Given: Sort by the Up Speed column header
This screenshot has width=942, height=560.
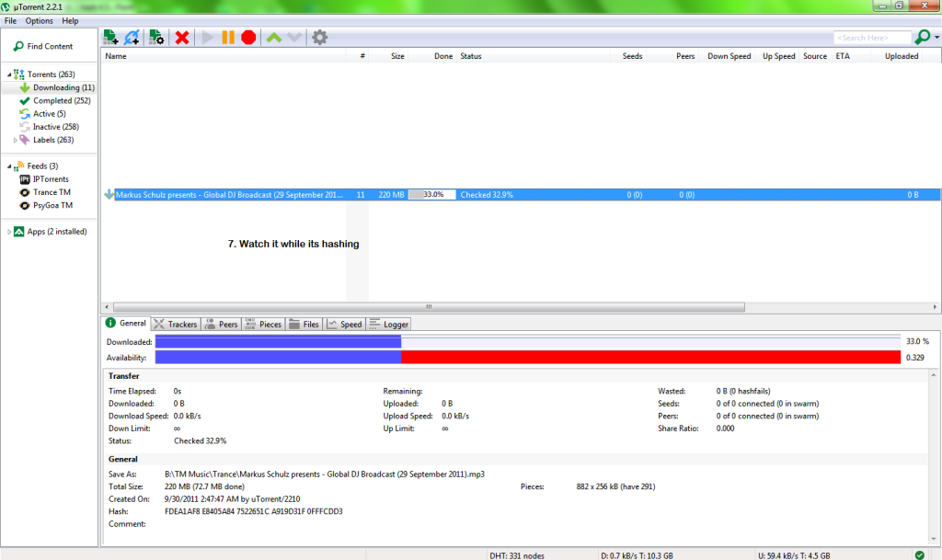Looking at the screenshot, I should (778, 56).
